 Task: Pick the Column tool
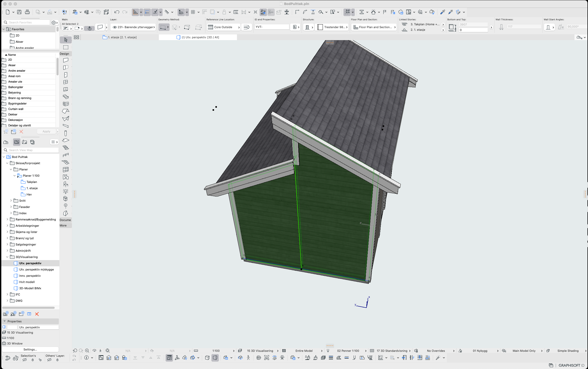66,133
